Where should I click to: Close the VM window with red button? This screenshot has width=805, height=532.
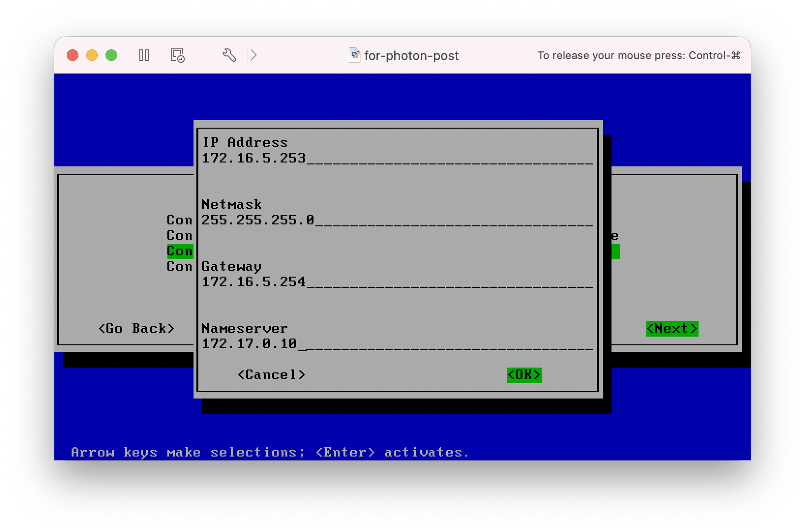coord(73,55)
